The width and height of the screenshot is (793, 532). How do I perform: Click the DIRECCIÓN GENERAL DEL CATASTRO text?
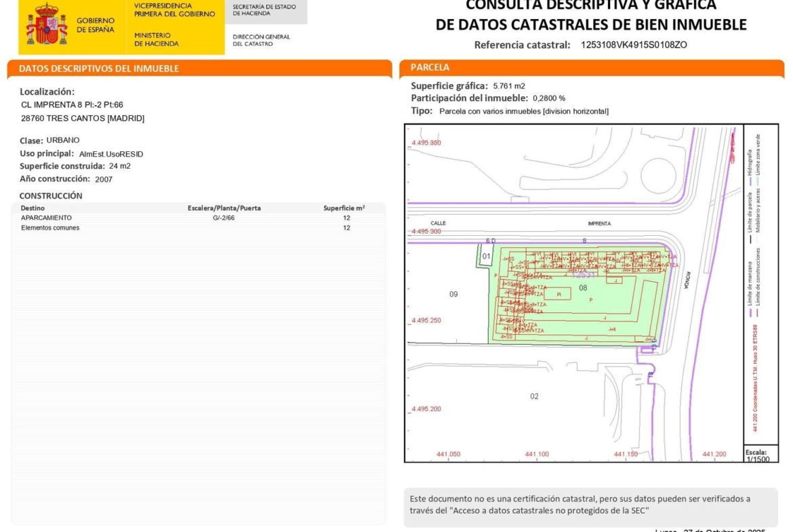pos(261,41)
